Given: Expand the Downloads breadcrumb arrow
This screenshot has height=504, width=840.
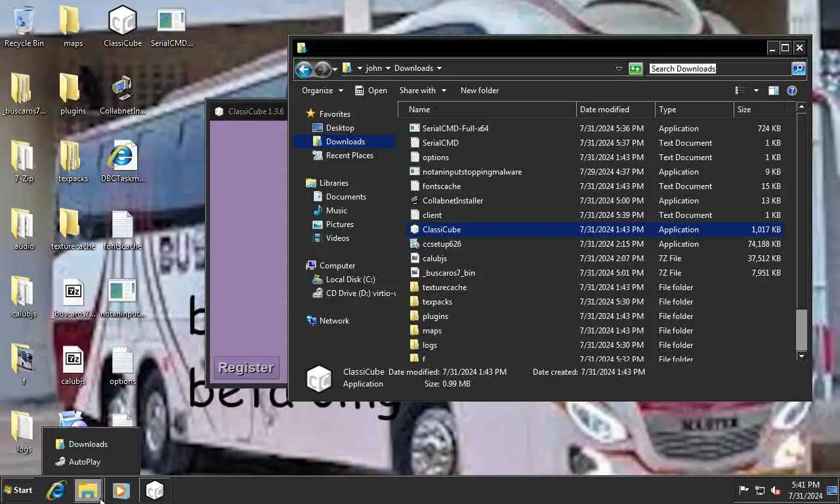Looking at the screenshot, I should tap(439, 68).
